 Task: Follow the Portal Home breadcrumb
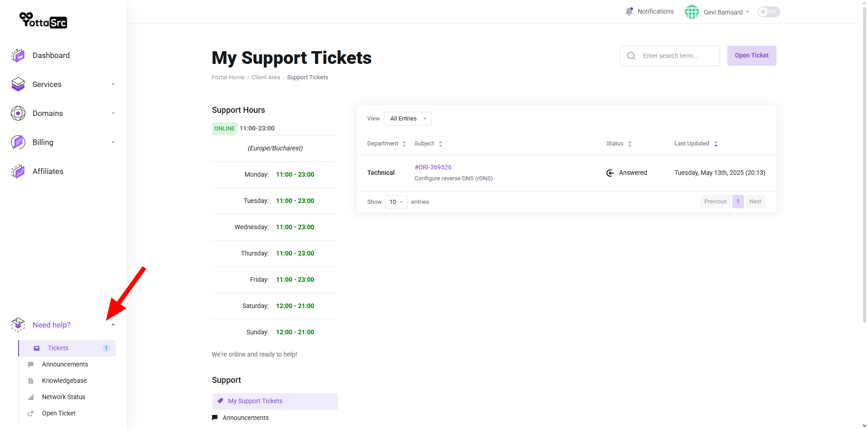click(x=228, y=77)
